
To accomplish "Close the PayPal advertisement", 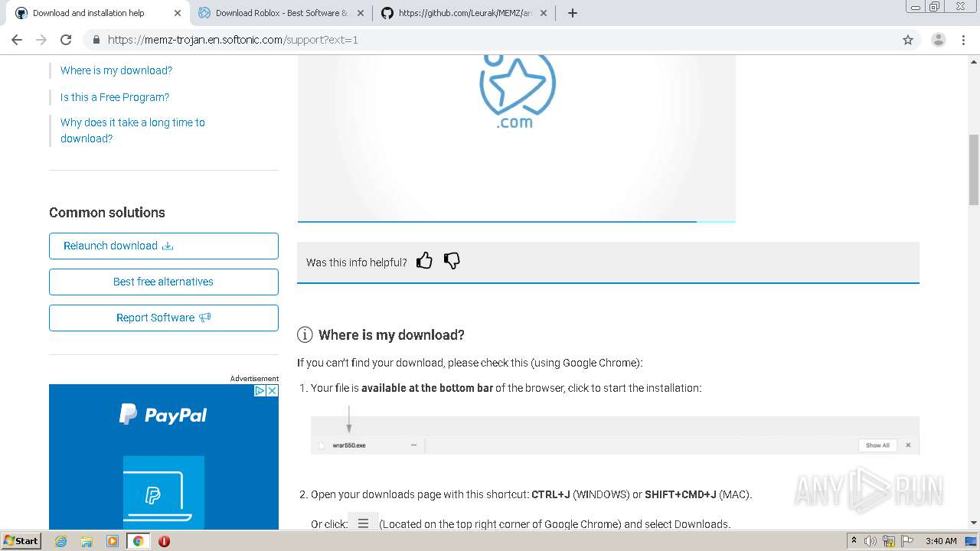I will tap(272, 390).
